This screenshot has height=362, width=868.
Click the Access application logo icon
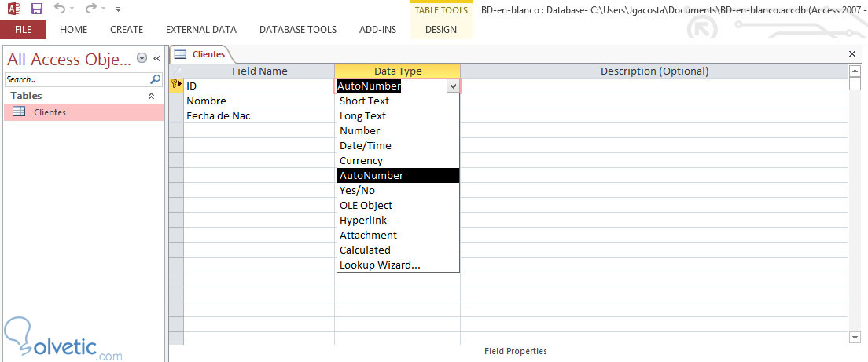click(x=13, y=9)
